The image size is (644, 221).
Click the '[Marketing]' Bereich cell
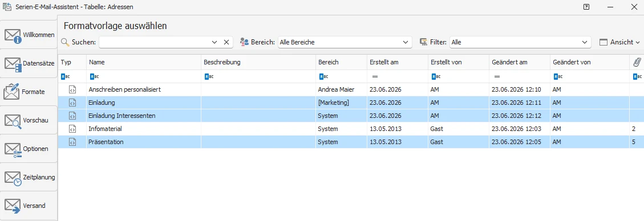(341, 103)
